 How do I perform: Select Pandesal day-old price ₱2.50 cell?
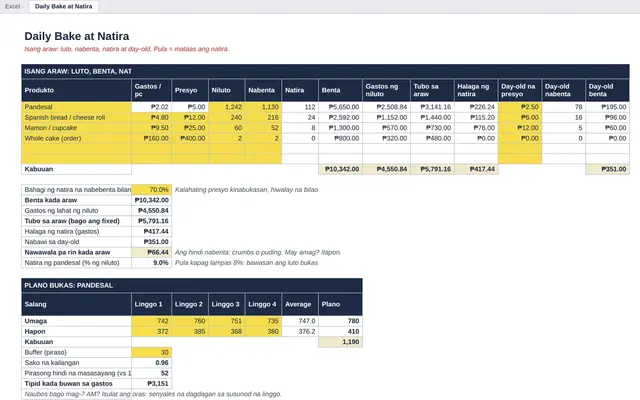click(x=520, y=107)
